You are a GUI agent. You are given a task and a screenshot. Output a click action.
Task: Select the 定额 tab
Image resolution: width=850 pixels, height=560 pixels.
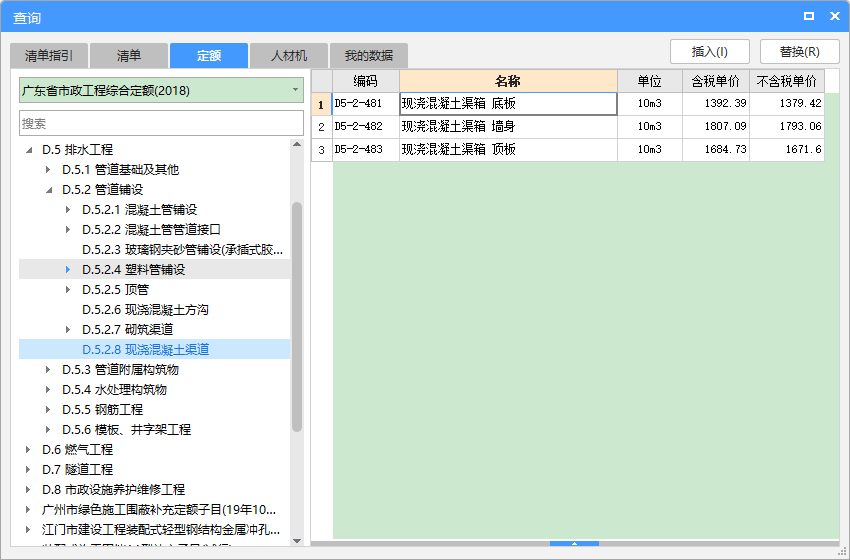(209, 55)
